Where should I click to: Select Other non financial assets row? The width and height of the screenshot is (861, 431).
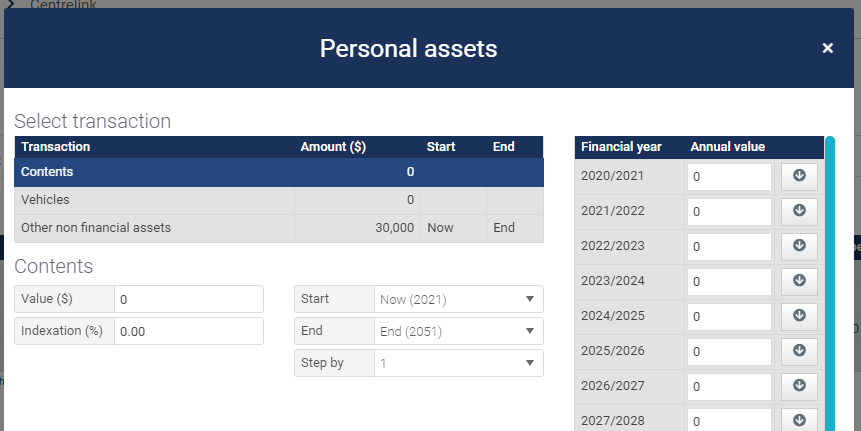coord(279,228)
